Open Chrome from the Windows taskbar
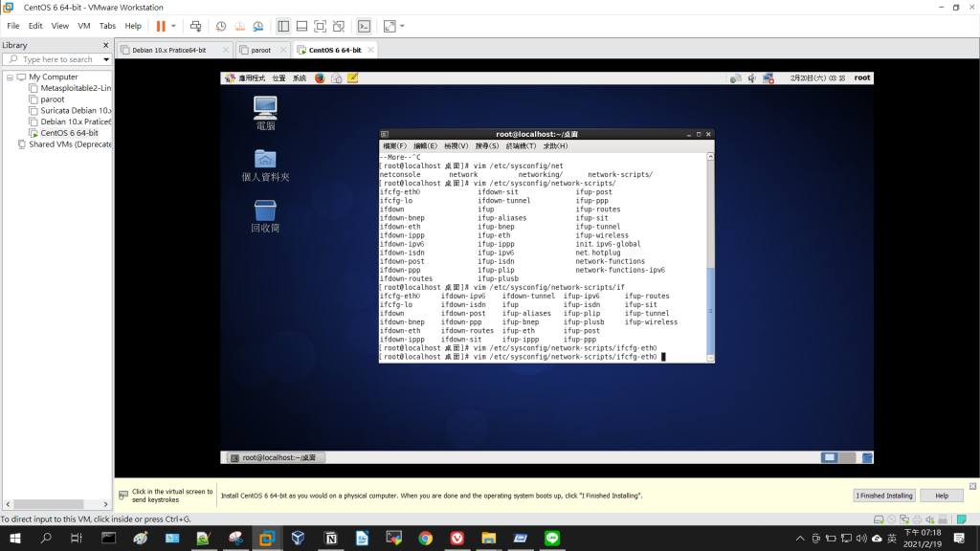 (x=425, y=538)
